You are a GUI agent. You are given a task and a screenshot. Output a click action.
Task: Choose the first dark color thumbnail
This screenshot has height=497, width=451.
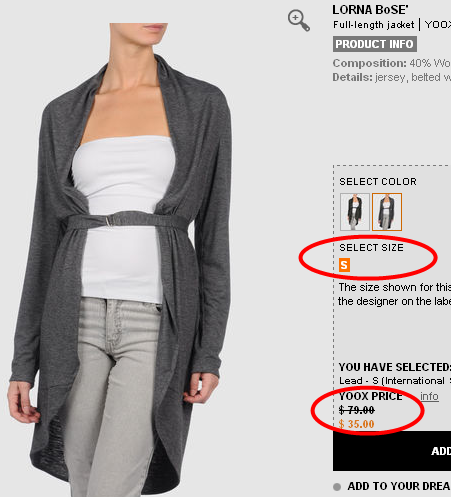coord(355,212)
